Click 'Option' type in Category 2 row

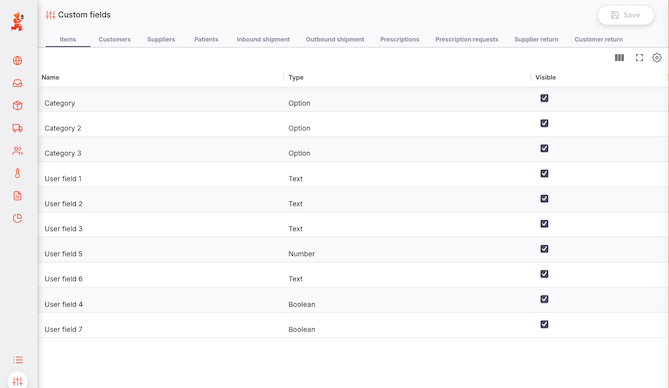click(x=299, y=128)
